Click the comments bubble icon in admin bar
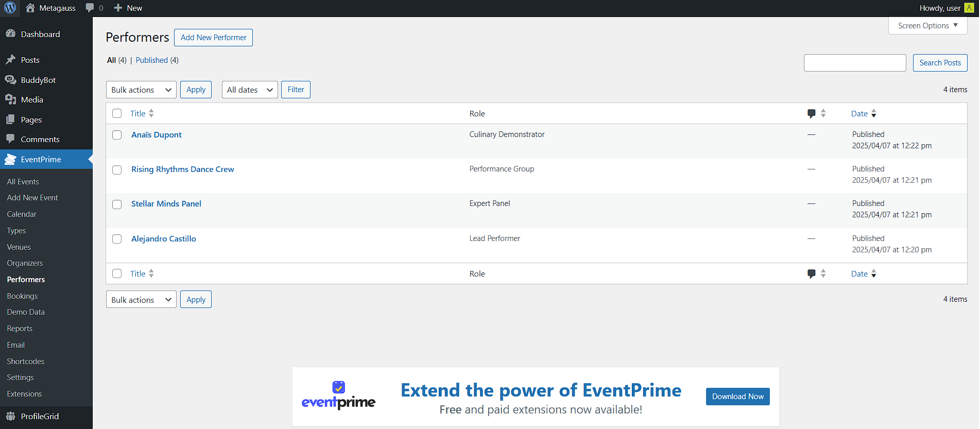The image size is (980, 429). coord(90,8)
